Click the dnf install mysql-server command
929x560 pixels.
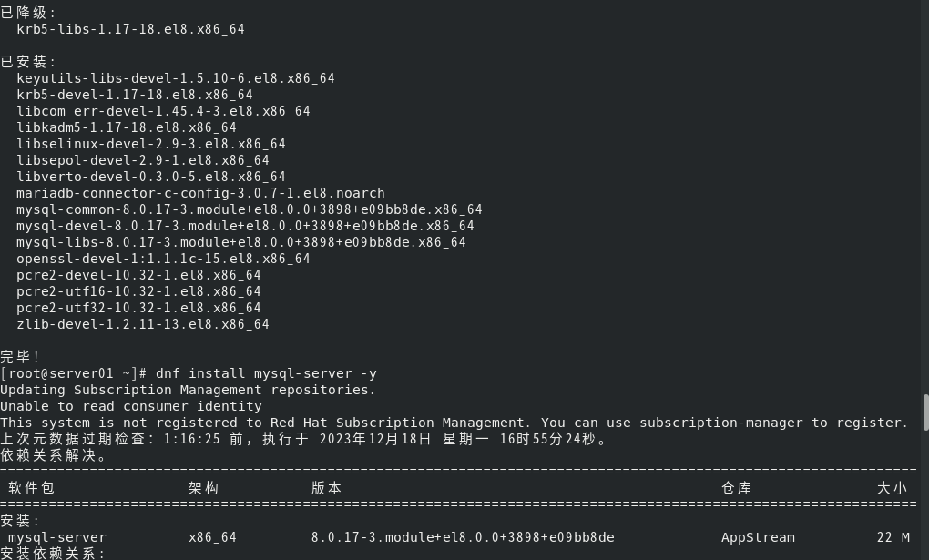pos(266,373)
